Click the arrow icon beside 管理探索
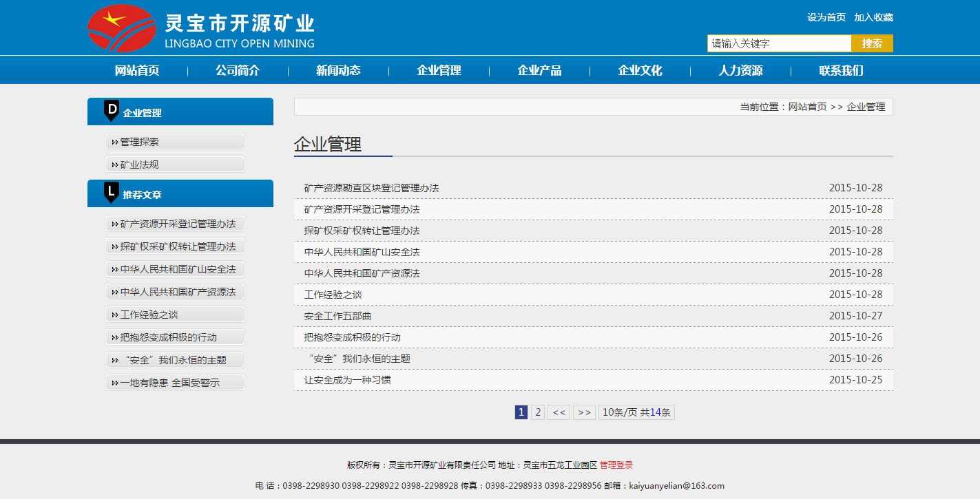Screen dimensions: 980x499 pos(114,142)
